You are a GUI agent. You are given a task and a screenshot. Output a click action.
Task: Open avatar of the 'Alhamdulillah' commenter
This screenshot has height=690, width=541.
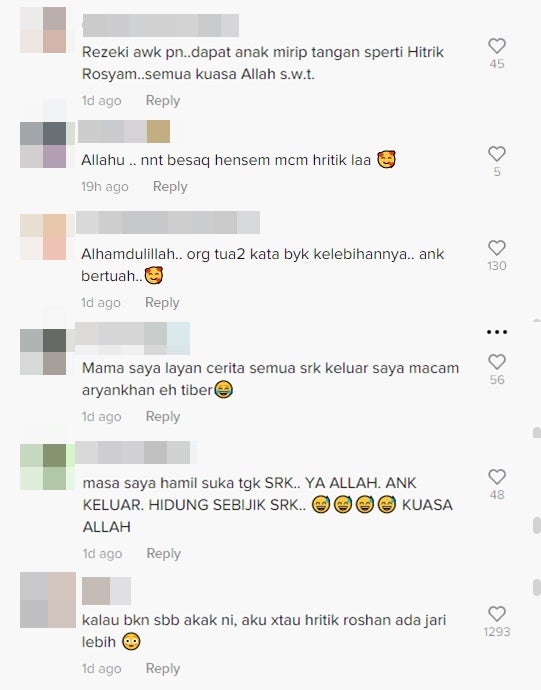[x=43, y=237]
